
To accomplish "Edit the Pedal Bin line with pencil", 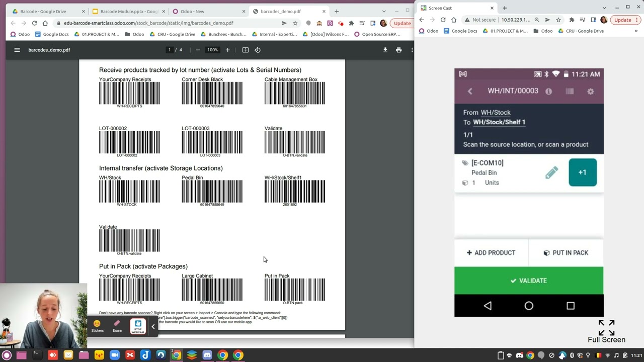I will [551, 172].
